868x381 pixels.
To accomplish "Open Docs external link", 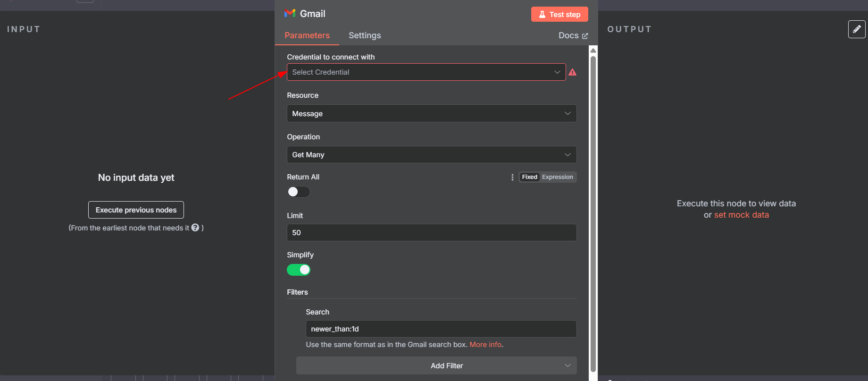I will (573, 35).
